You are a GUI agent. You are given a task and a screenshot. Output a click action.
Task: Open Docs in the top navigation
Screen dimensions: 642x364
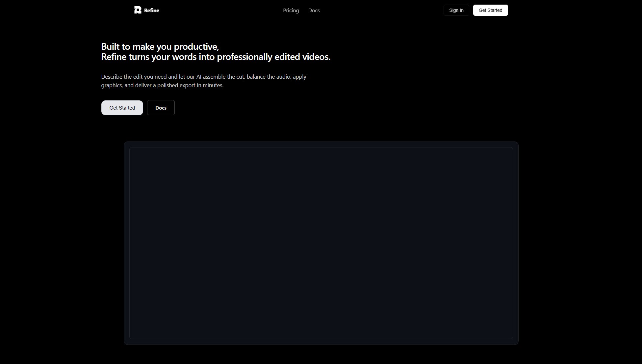[x=314, y=11]
